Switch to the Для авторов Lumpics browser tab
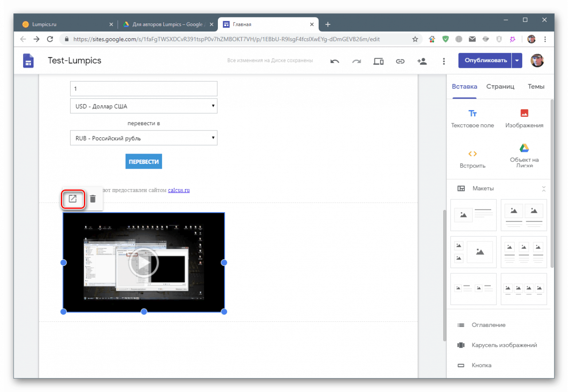Screen dimensions: 568x392 pyautogui.click(x=168, y=24)
